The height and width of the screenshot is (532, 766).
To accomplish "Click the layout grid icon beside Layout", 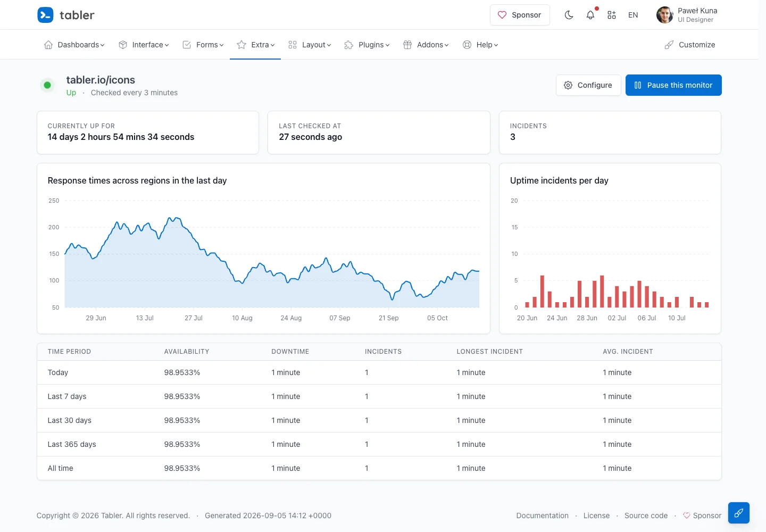I will coord(293,45).
